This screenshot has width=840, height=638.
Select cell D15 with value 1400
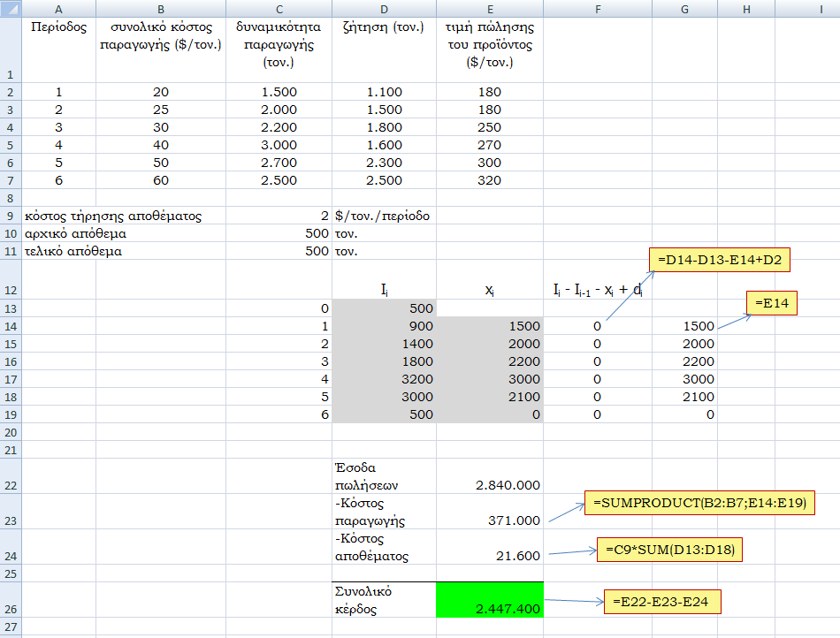[x=384, y=344]
